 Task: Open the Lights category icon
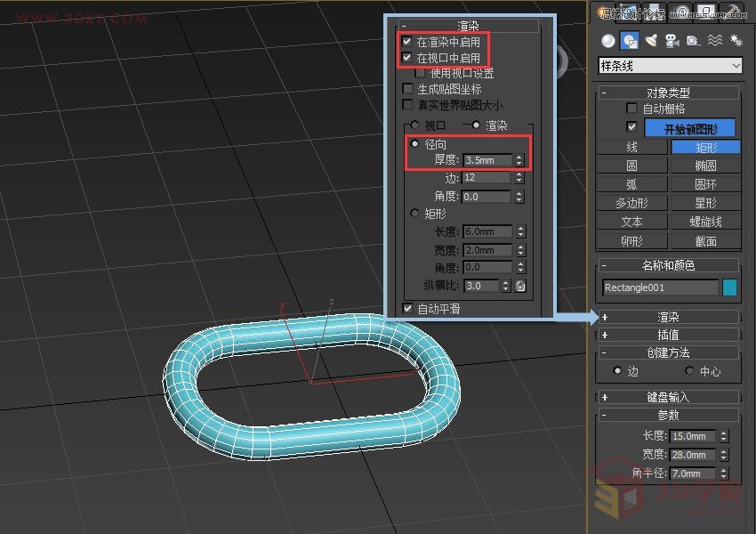click(x=651, y=41)
